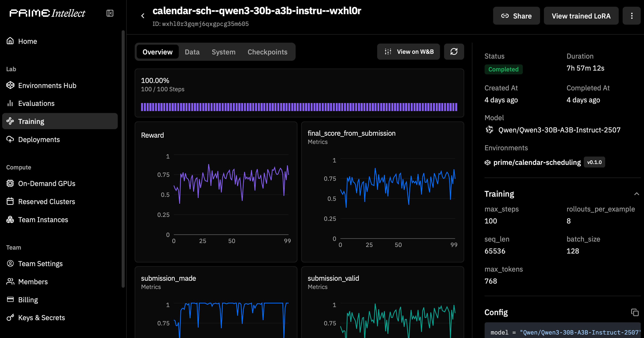
Task: Click the sidebar vertical scrollbar
Action: 123,159
